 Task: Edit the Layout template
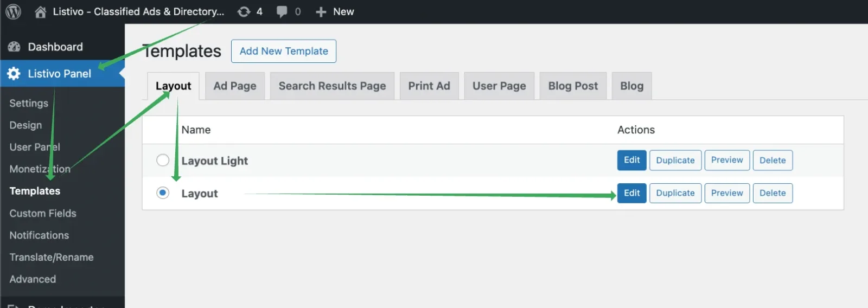pos(632,193)
